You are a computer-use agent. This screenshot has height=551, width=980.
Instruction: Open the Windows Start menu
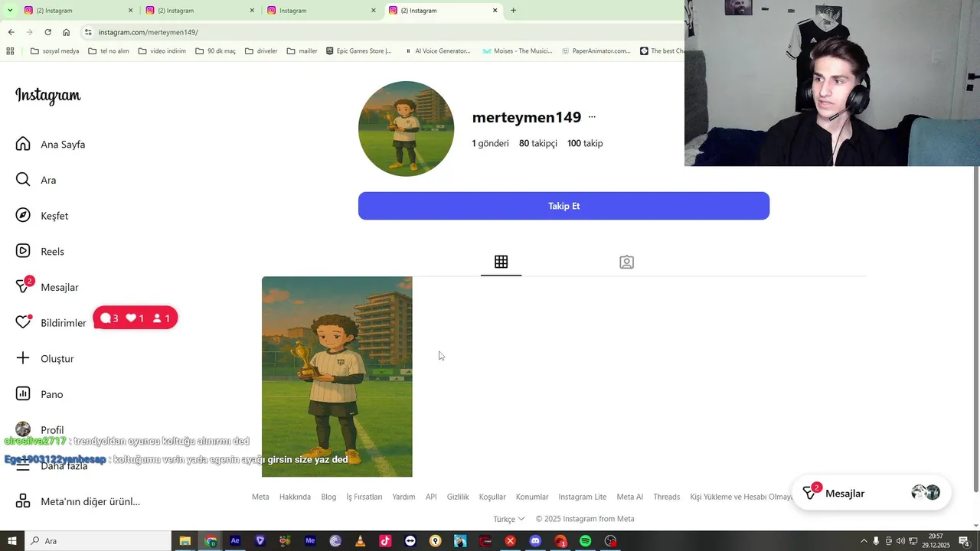point(12,541)
